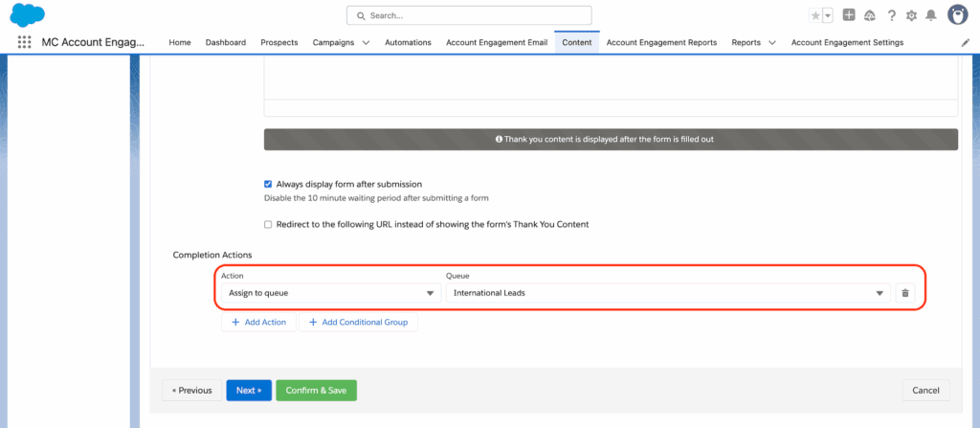
Task: Open the Prospects tab
Action: tap(279, 42)
